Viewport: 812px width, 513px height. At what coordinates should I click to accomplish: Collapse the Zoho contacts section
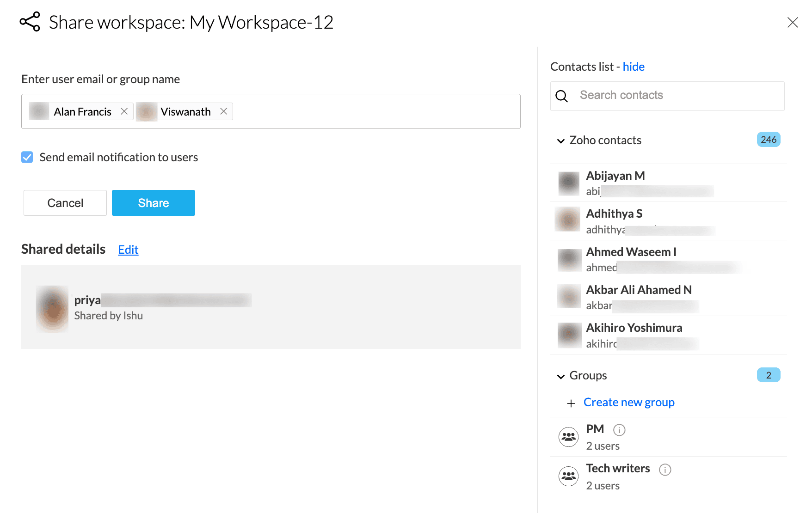561,140
